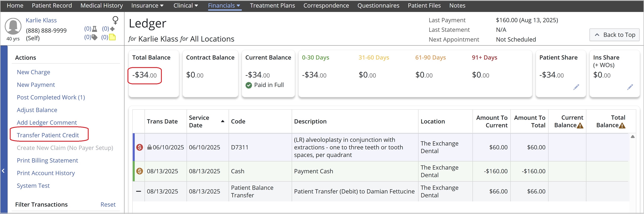Click the lab flask icon in patient header
The width and height of the screenshot is (644, 214).
point(94,29)
